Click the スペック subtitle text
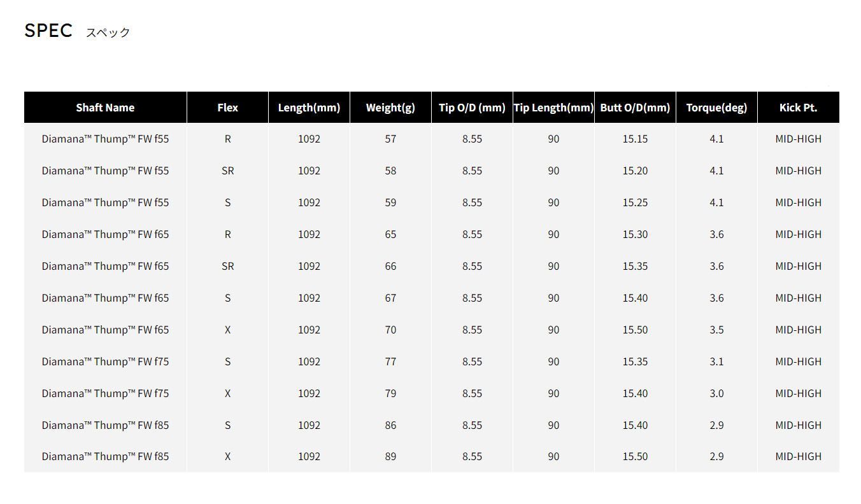Screen dimensions: 861x504 (108, 32)
